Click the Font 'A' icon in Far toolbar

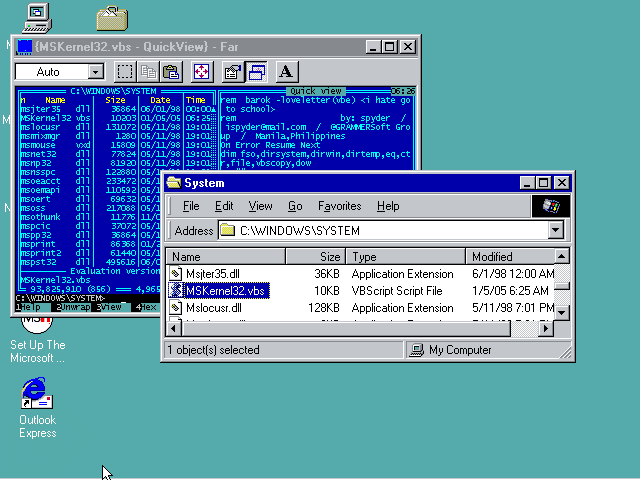pos(287,72)
